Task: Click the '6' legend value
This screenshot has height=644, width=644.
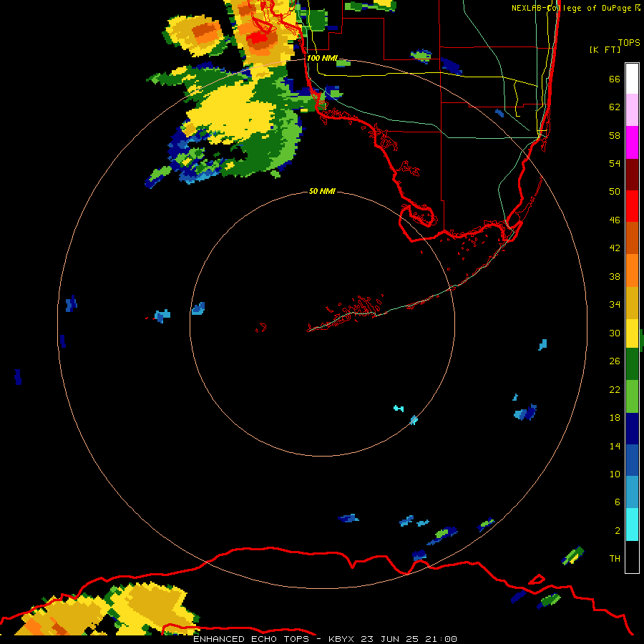Action: click(618, 502)
